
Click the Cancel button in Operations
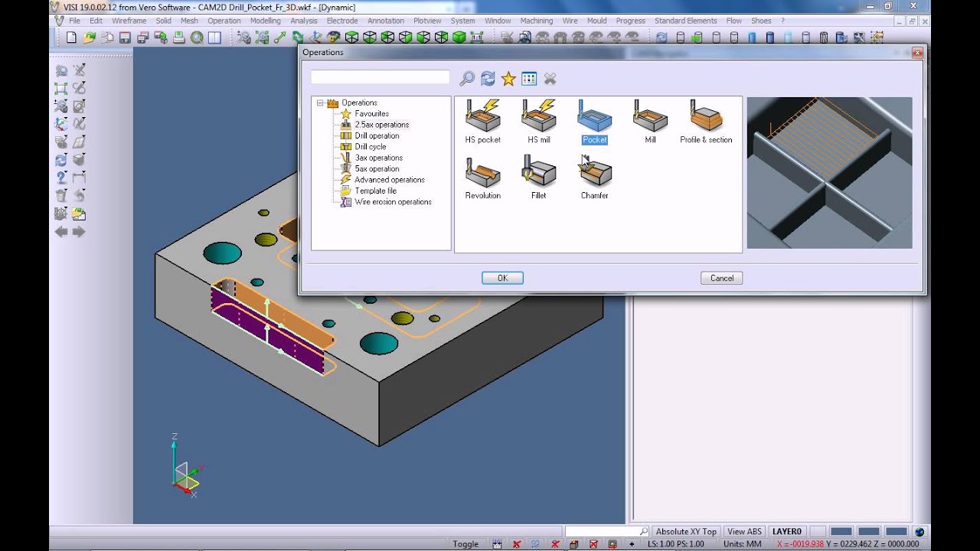(x=721, y=278)
